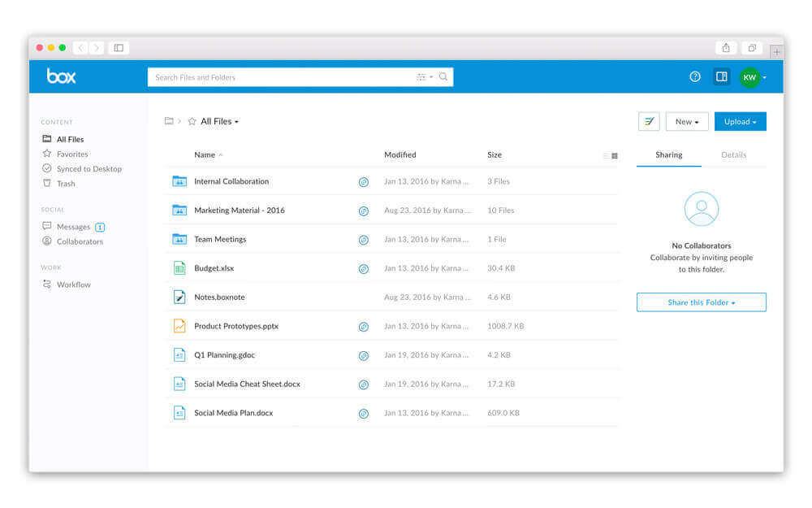Switch to list view icon
This screenshot has height=508, width=812.
pos(606,155)
